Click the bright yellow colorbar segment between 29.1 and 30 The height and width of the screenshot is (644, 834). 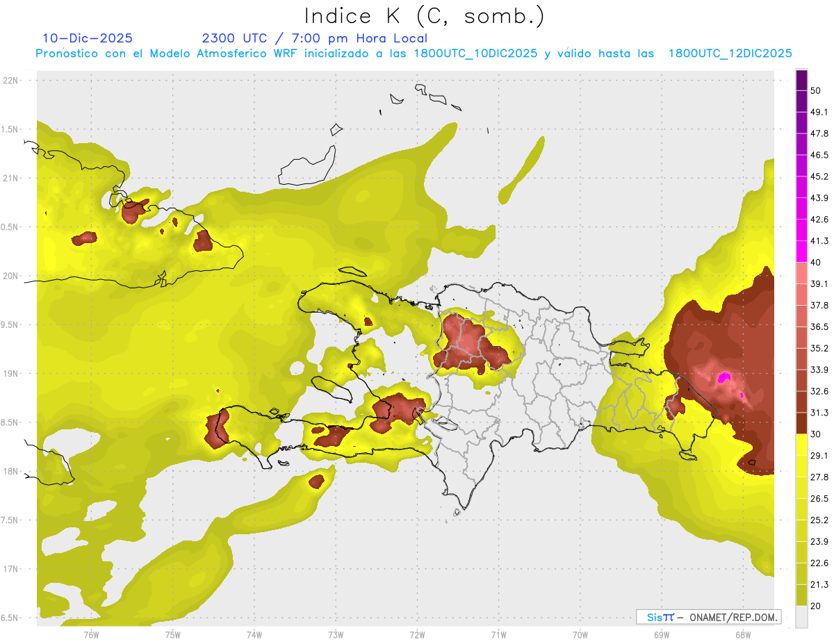(801, 445)
